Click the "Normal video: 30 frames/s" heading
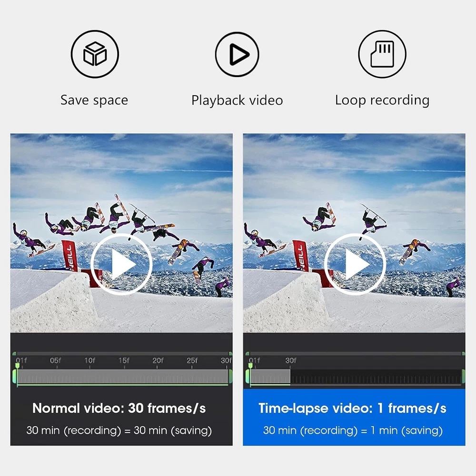 pyautogui.click(x=119, y=408)
